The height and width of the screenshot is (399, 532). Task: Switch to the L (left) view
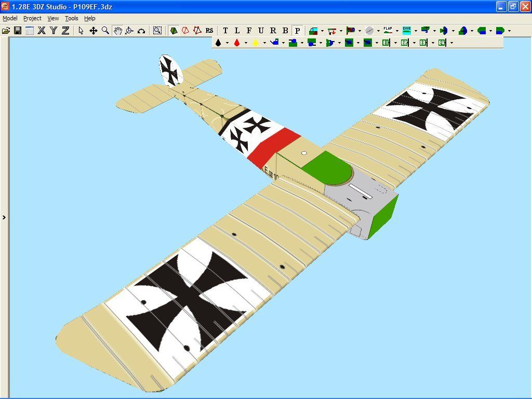(237, 31)
